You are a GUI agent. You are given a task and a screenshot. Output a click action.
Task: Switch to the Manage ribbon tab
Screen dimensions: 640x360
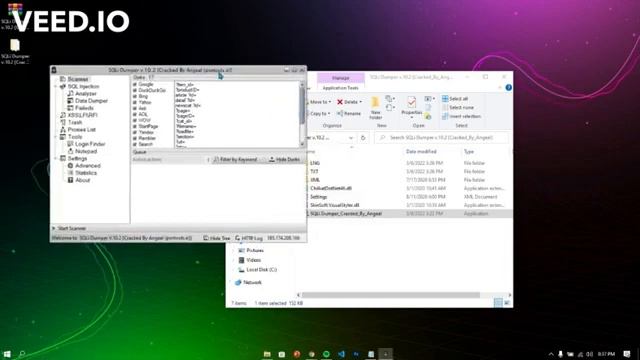340,78
